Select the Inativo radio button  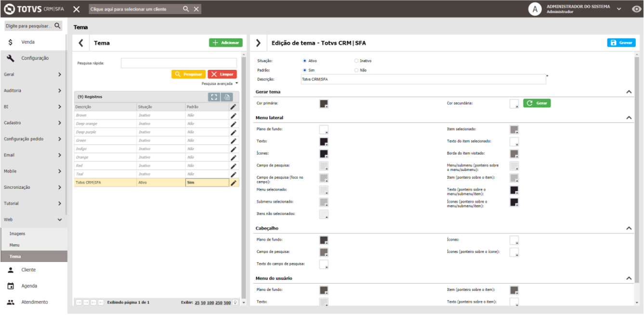(356, 61)
